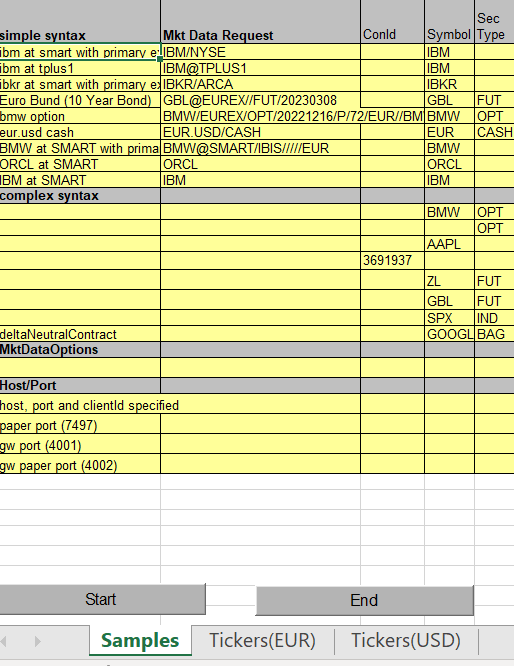Select the GOOGL symbol cell
The image size is (514, 666).
coord(449,334)
